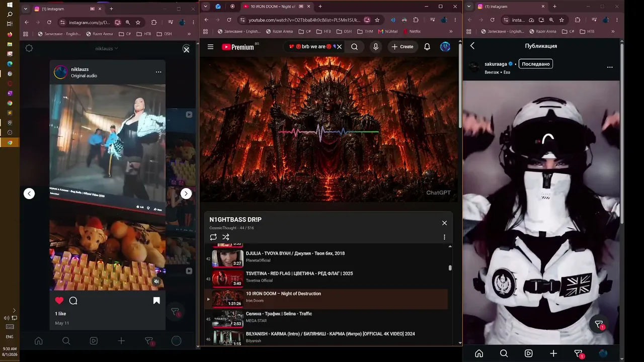
Task: Bookmark the left Instagram page with the star
Action: 138,22
